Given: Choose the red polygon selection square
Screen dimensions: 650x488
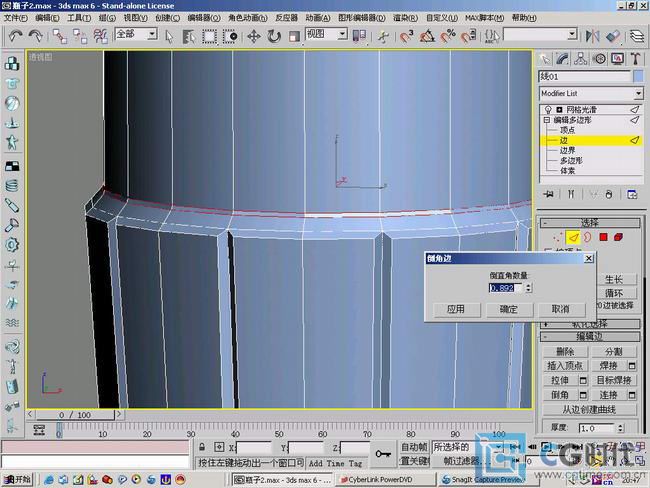Looking at the screenshot, I should pos(603,237).
